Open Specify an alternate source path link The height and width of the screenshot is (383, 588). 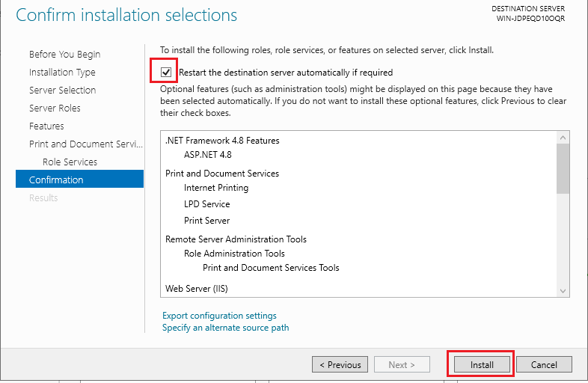225,328
